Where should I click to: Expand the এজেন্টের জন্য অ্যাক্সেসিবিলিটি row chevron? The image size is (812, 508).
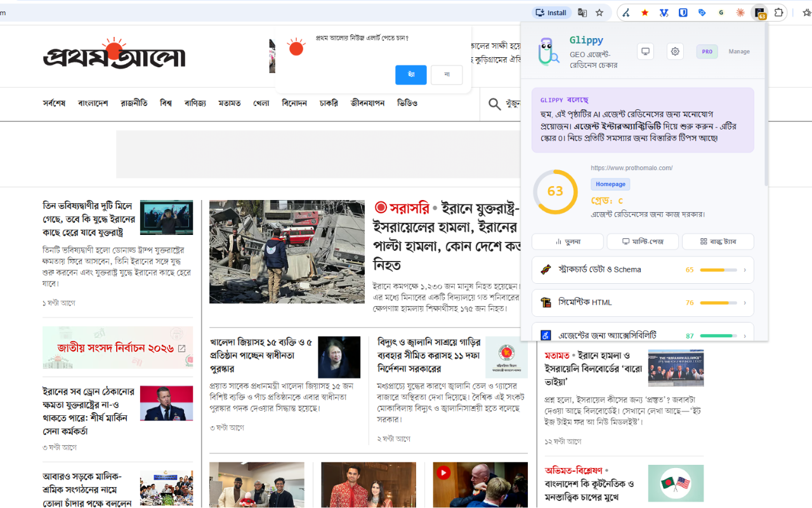pos(745,336)
